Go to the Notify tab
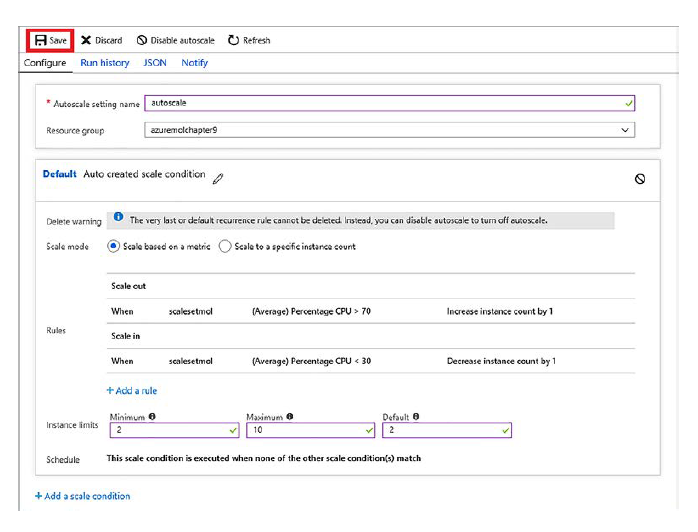Screen dimensions: 698x532 tap(195, 63)
